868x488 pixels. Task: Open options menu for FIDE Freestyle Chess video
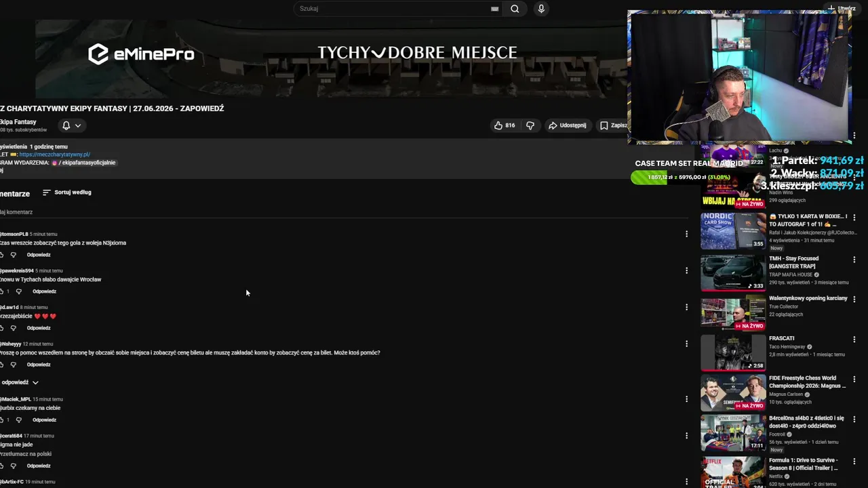[x=854, y=379]
